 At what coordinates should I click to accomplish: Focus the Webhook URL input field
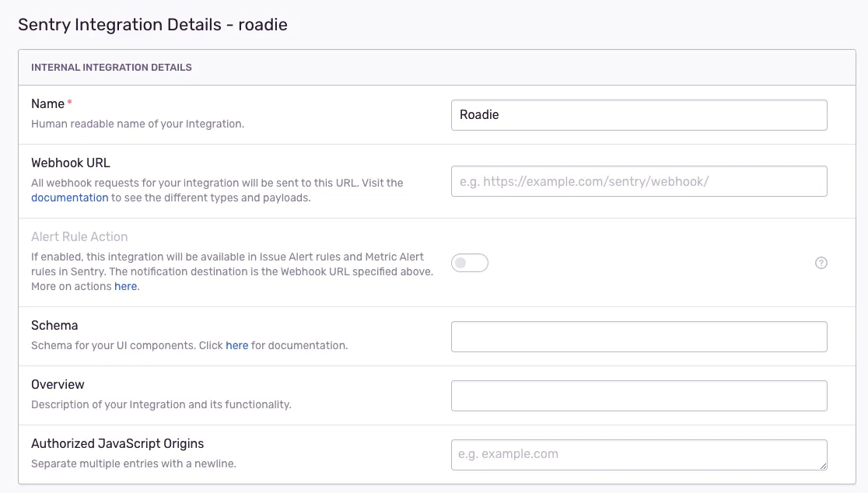click(639, 180)
